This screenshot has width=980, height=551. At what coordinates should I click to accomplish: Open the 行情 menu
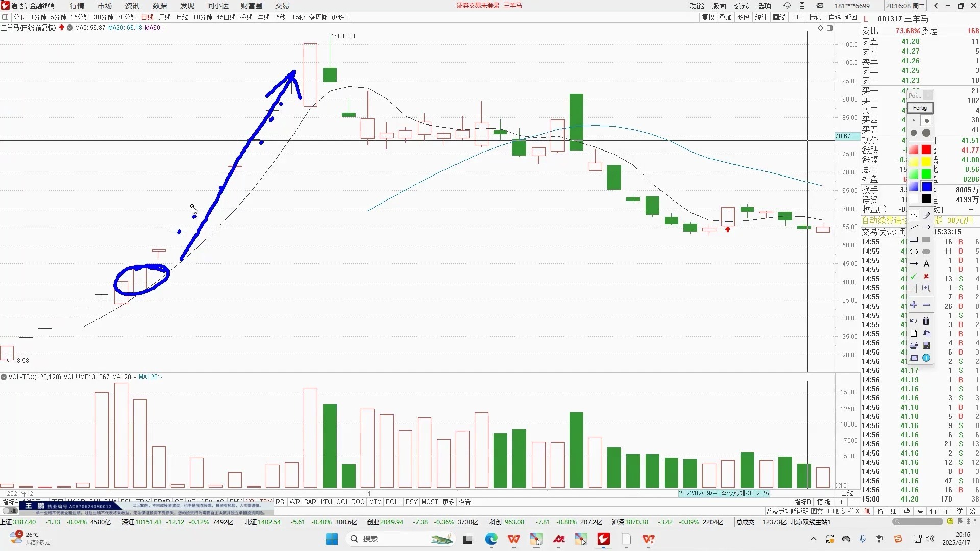pos(77,6)
